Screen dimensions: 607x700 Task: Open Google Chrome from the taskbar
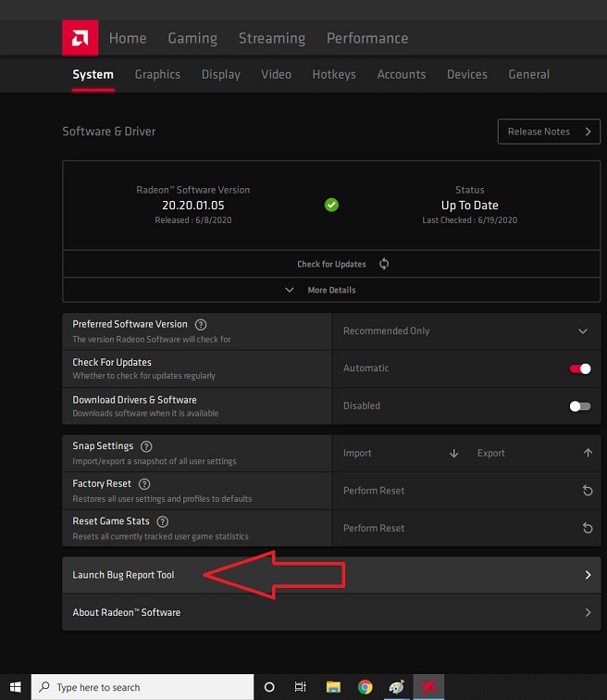coord(365,687)
